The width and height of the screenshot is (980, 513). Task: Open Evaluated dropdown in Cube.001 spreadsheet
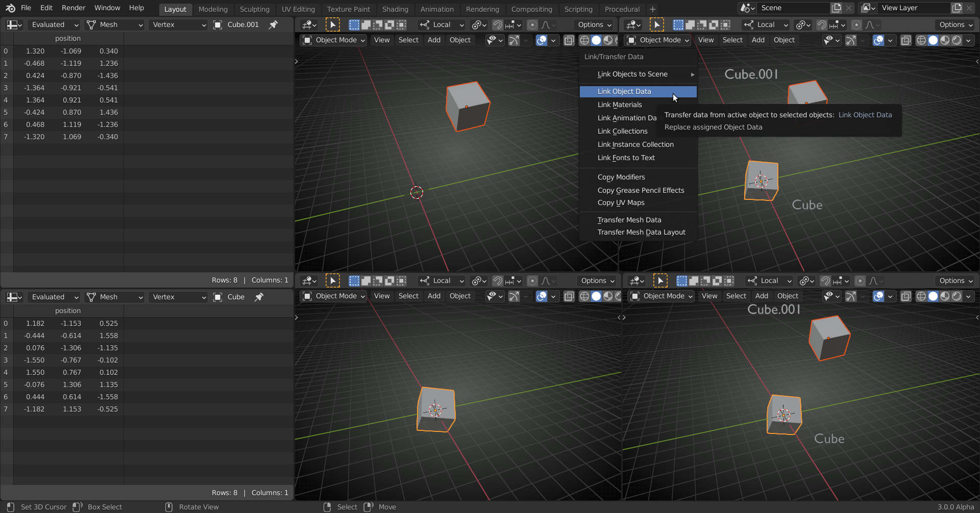[x=55, y=24]
